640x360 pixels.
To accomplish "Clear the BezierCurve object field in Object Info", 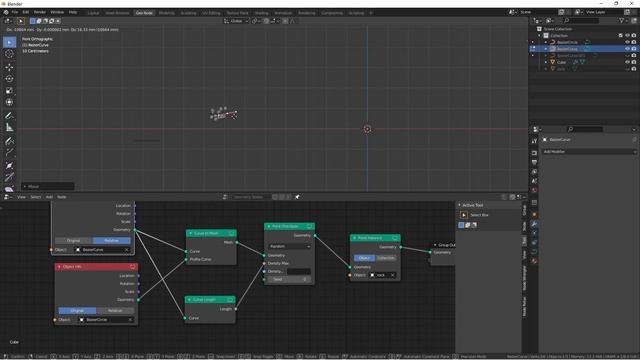I will 127,249.
